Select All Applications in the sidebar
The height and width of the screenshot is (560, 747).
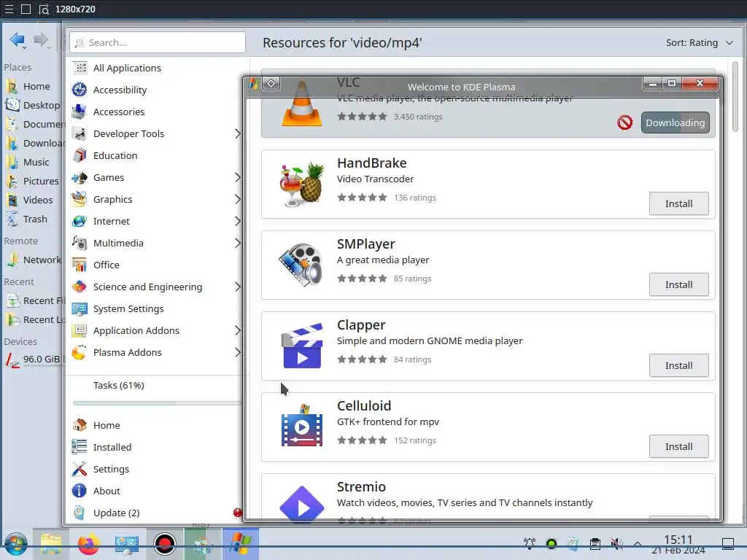tap(156, 68)
